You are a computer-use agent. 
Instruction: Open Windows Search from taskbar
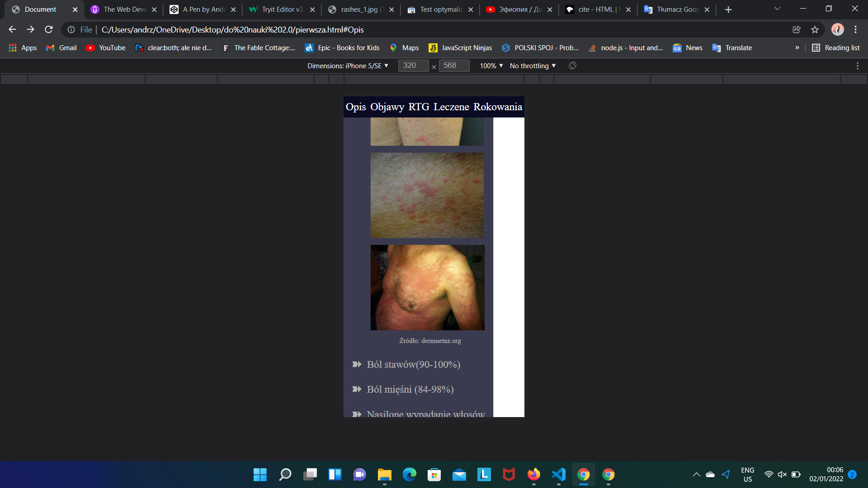pyautogui.click(x=285, y=474)
